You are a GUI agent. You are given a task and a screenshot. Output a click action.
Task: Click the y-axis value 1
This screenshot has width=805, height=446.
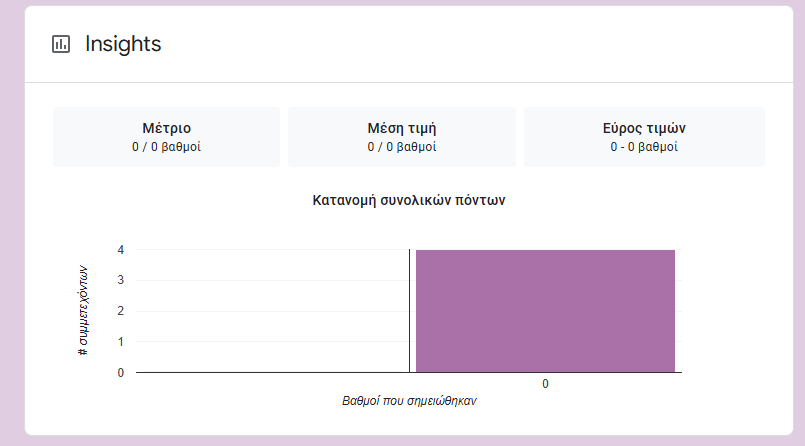(121, 342)
